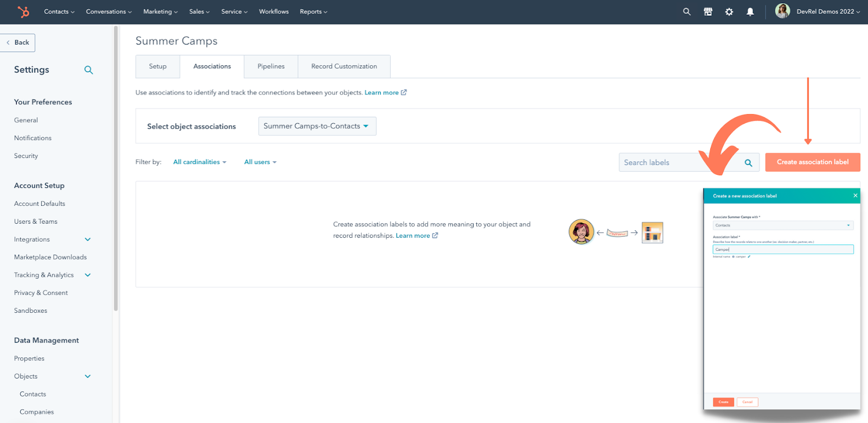Open the All users filter
868x423 pixels.
pyautogui.click(x=260, y=162)
